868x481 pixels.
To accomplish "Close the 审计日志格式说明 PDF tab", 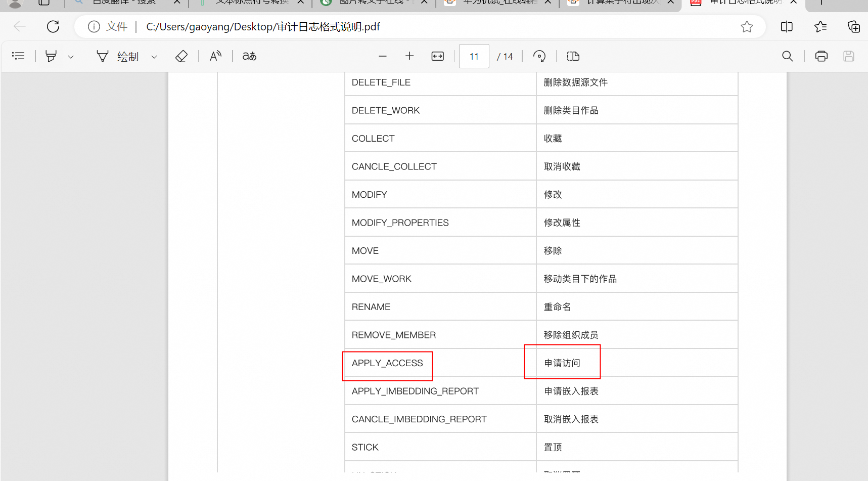I will coord(794,3).
